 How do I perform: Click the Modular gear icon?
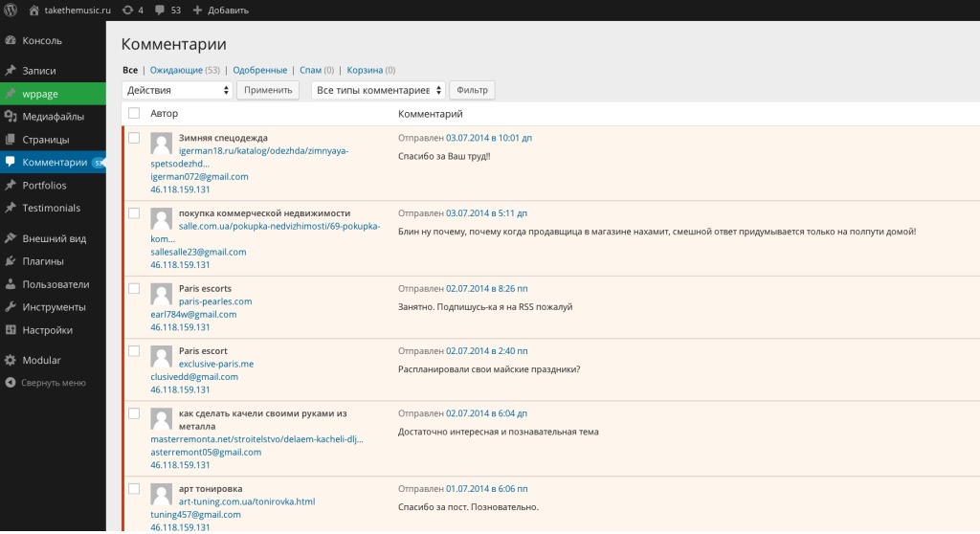pyautogui.click(x=11, y=360)
